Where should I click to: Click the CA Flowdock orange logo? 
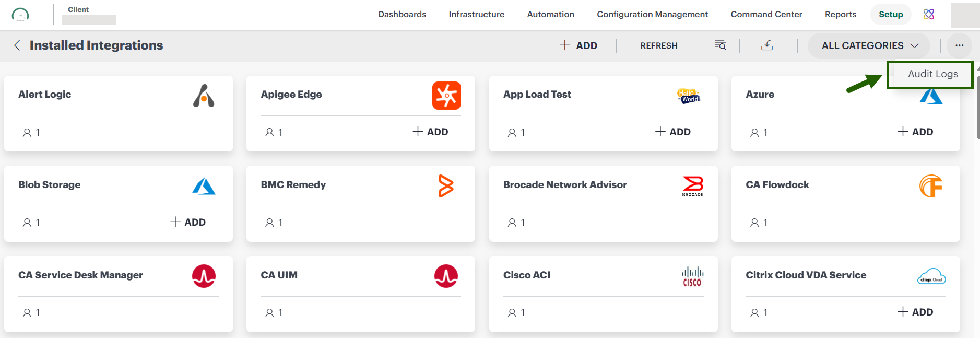click(x=931, y=186)
